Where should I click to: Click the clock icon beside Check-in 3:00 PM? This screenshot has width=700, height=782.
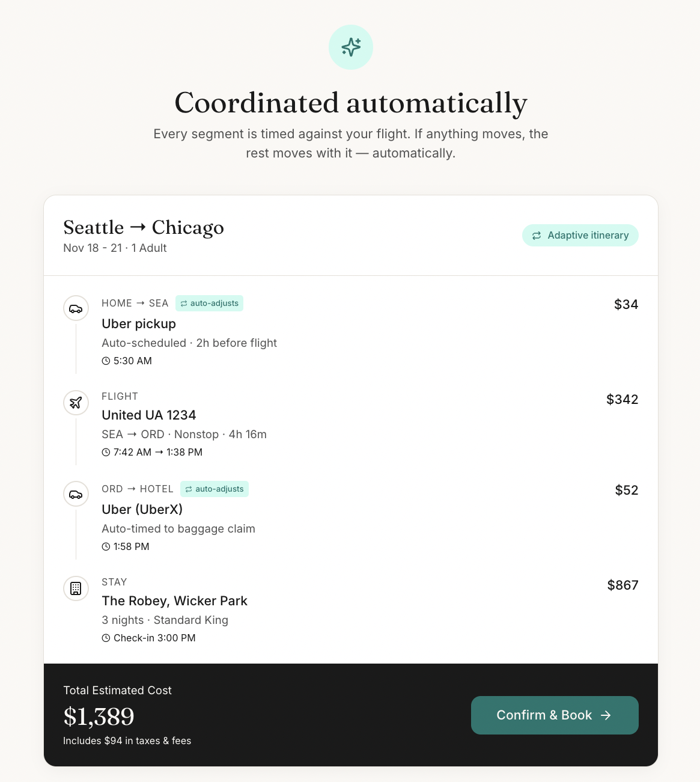pos(106,638)
